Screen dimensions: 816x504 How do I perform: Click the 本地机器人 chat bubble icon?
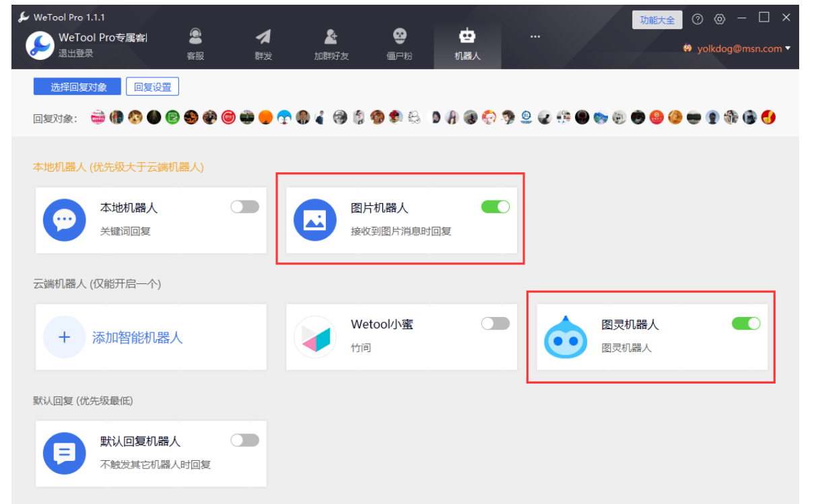pyautogui.click(x=65, y=220)
